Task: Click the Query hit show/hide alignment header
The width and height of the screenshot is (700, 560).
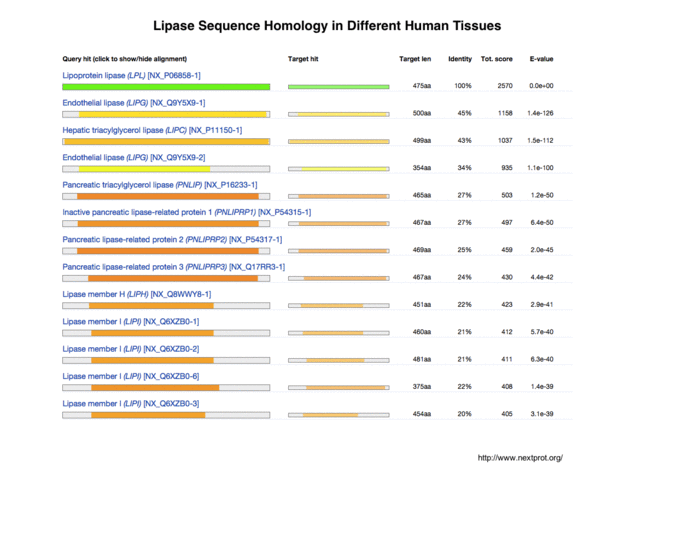Action: click(124, 59)
